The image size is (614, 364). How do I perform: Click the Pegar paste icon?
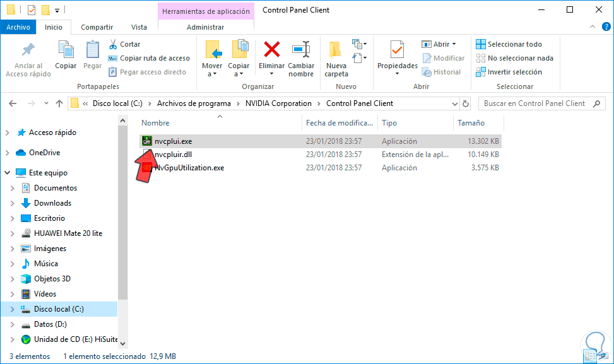pyautogui.click(x=92, y=50)
